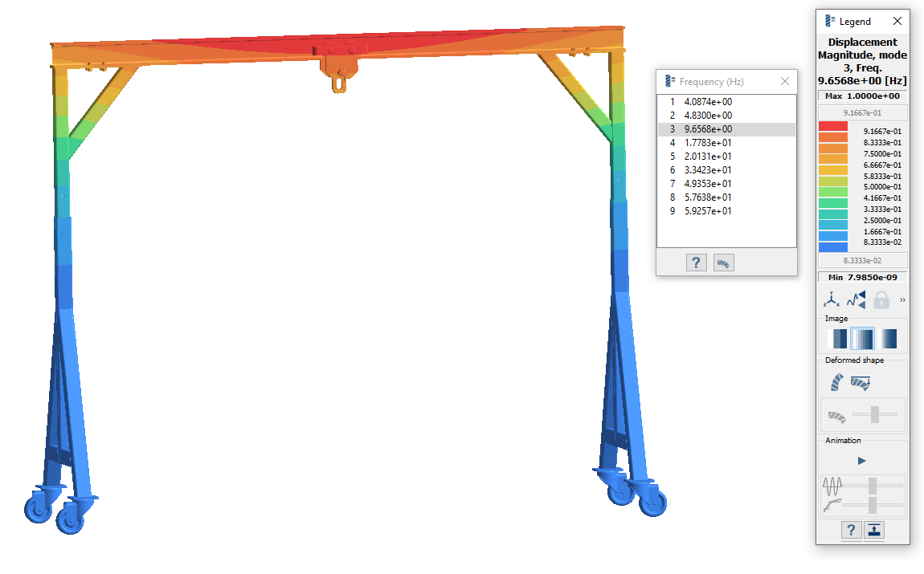
Task: Click the crane hook on the beam
Action: pyautogui.click(x=339, y=81)
